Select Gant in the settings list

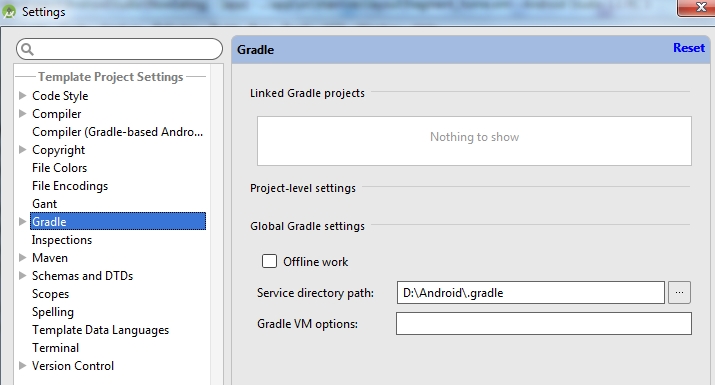pyautogui.click(x=44, y=204)
